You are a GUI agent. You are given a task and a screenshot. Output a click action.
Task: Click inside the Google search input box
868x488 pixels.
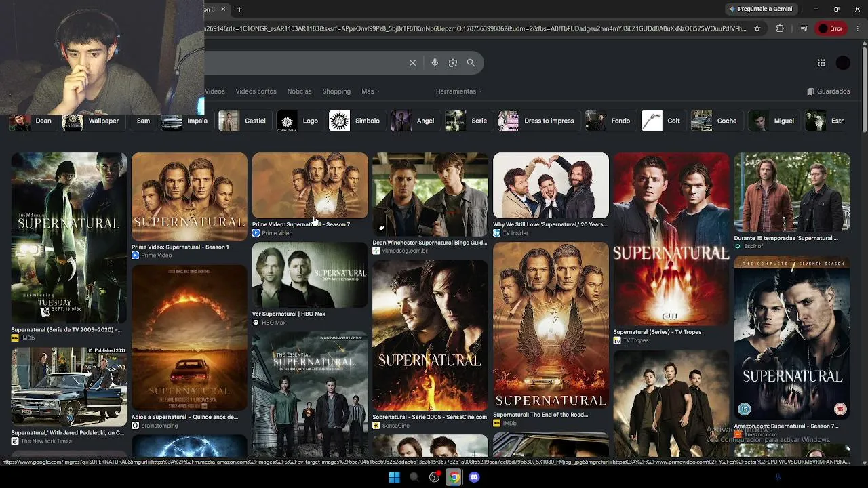point(305,63)
